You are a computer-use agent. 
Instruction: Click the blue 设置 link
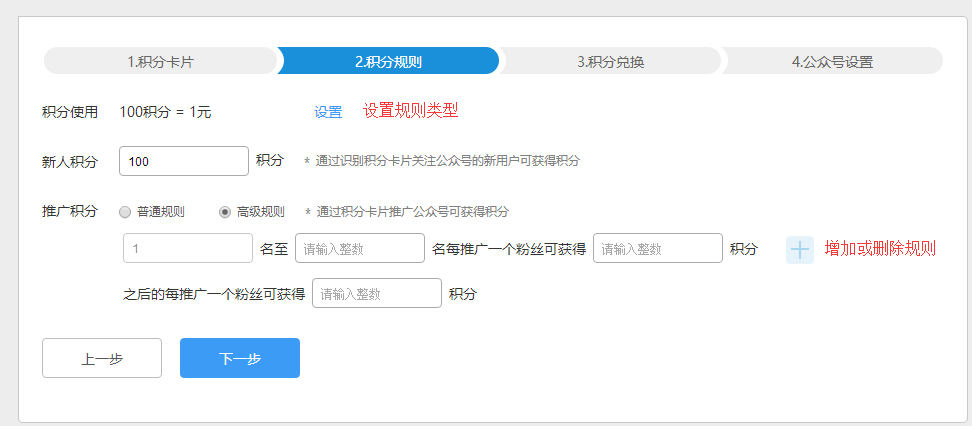coord(328,112)
